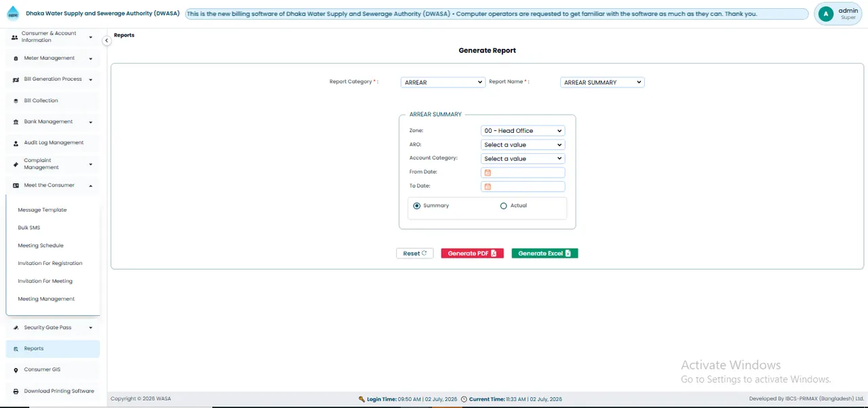Expand the Bank Management menu arrow
The height and width of the screenshot is (408, 868).
pyautogui.click(x=91, y=122)
